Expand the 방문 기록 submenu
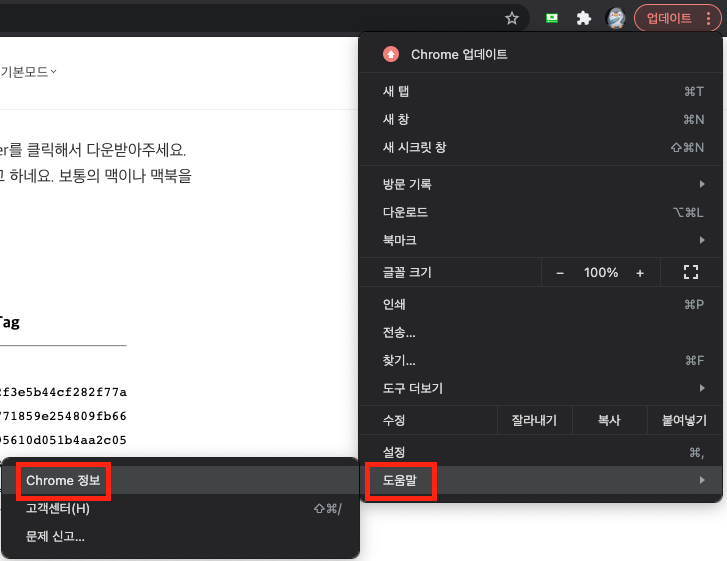This screenshot has height=561, width=727. (x=540, y=184)
